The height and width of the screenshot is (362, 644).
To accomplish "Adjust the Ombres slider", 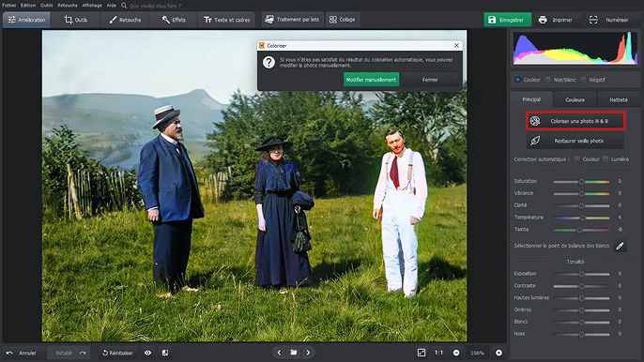I will (x=581, y=310).
